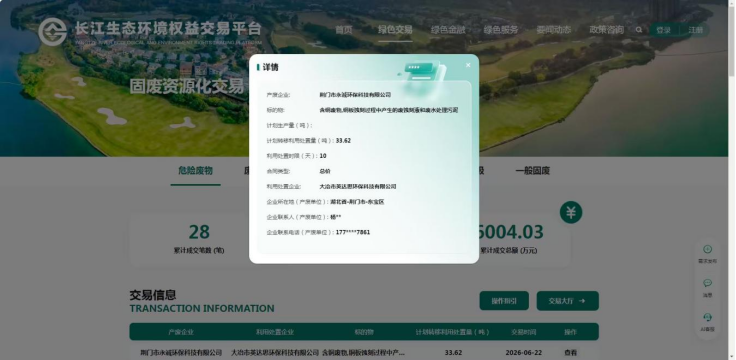Image resolution: width=736 pixels, height=360 pixels.
Task: Click the 177****7861 phone number in dialog
Action: (x=353, y=232)
